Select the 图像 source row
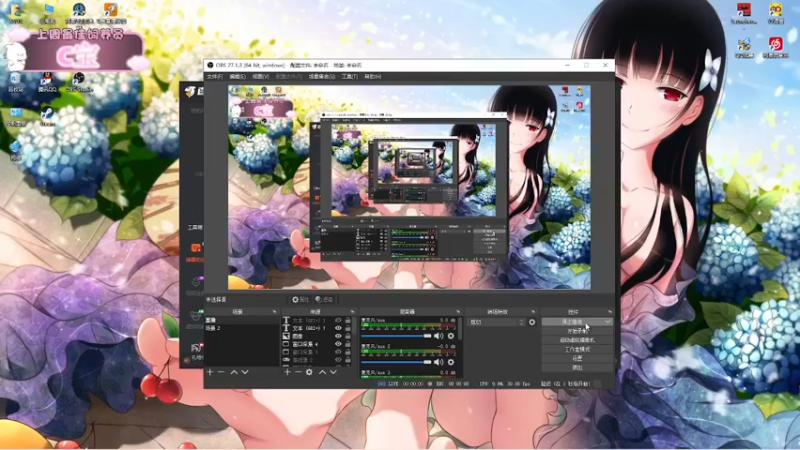The width and height of the screenshot is (800, 450). [317, 336]
